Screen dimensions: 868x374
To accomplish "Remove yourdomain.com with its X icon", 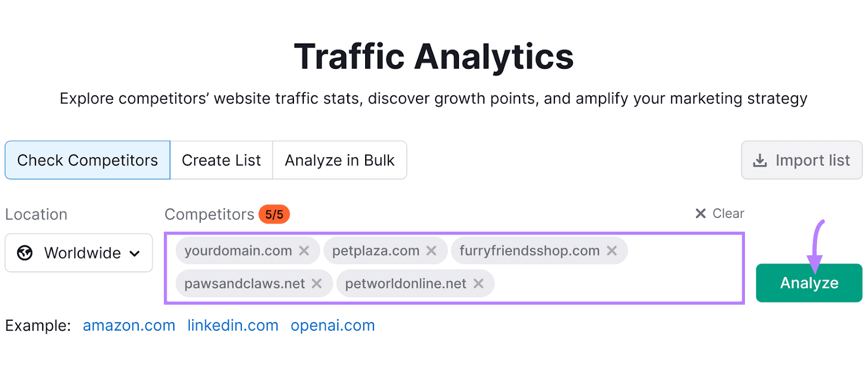I will pyautogui.click(x=305, y=250).
